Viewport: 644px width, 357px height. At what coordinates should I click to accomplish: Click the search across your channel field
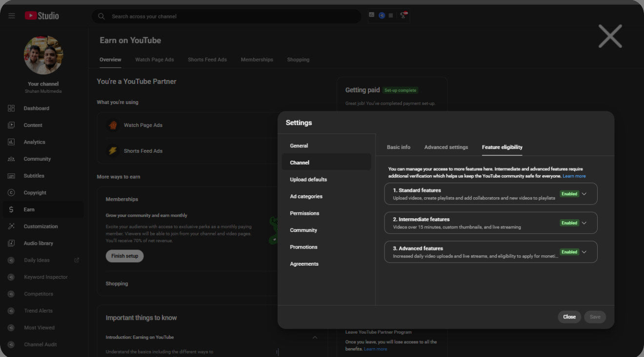pyautogui.click(x=226, y=16)
